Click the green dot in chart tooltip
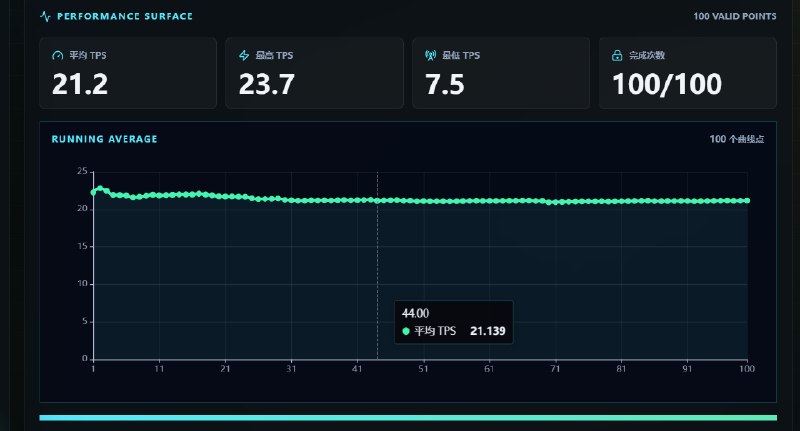 (x=406, y=331)
